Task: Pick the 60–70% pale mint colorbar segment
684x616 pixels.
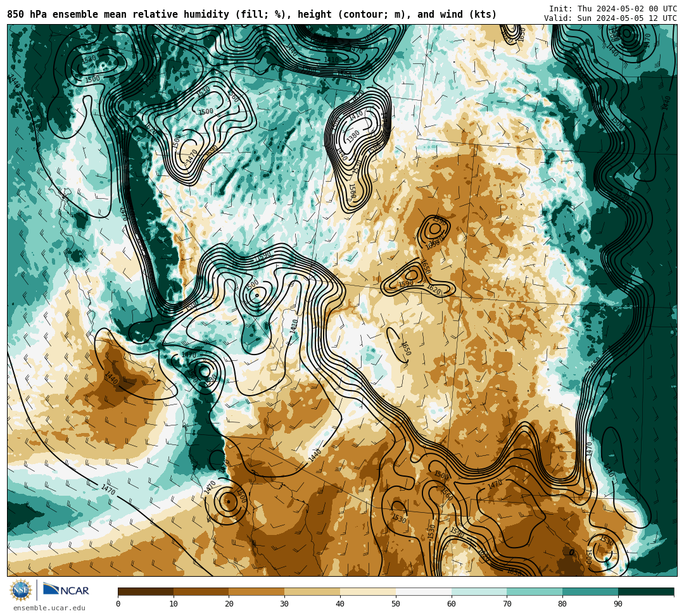Action: (479, 591)
